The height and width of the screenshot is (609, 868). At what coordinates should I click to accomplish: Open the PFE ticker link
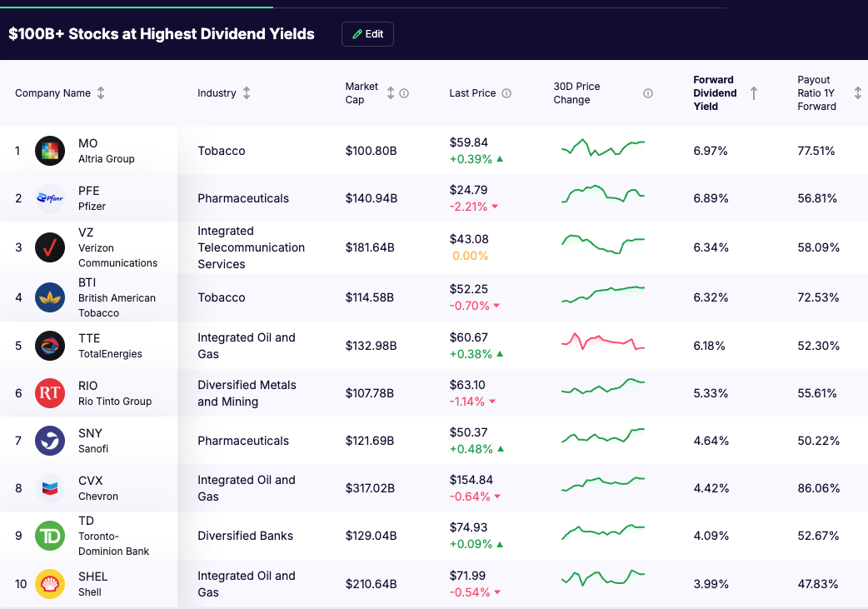[89, 191]
